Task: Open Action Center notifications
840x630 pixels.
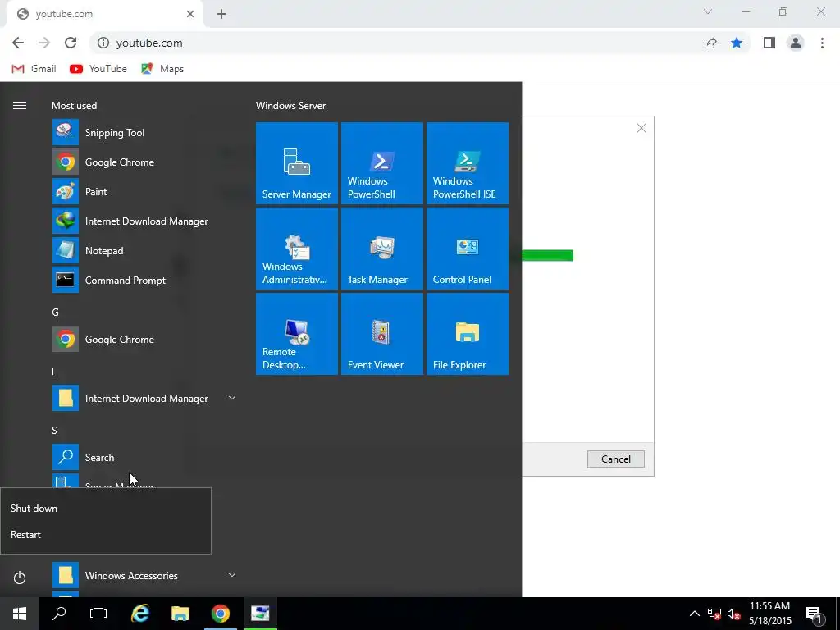Action: (815, 615)
